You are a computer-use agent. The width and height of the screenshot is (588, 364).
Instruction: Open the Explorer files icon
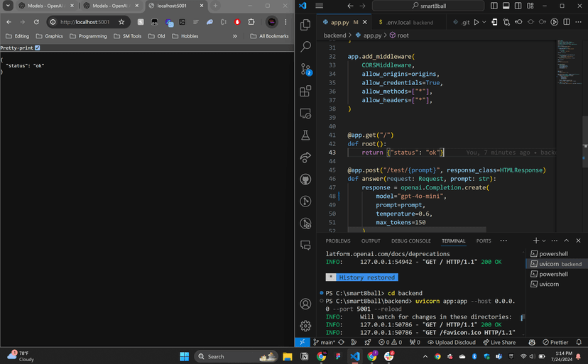(x=306, y=25)
